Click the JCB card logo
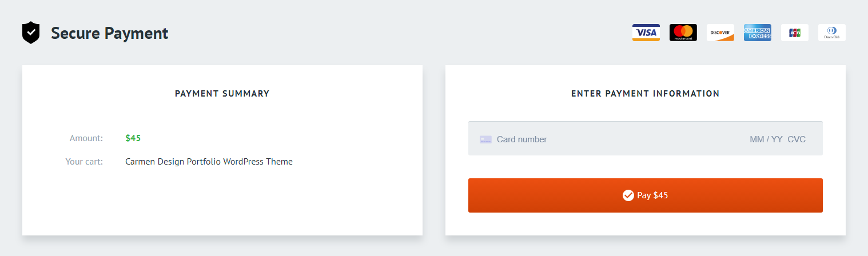The image size is (868, 256). 794,33
